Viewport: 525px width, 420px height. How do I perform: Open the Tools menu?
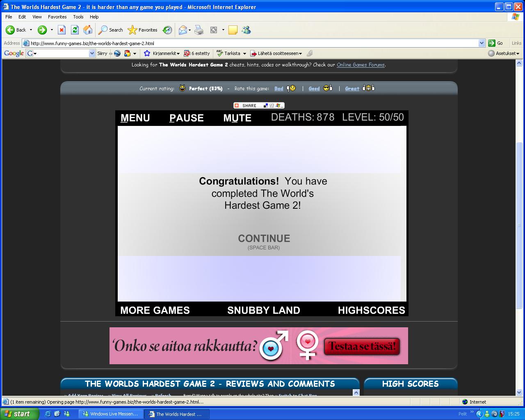point(78,17)
